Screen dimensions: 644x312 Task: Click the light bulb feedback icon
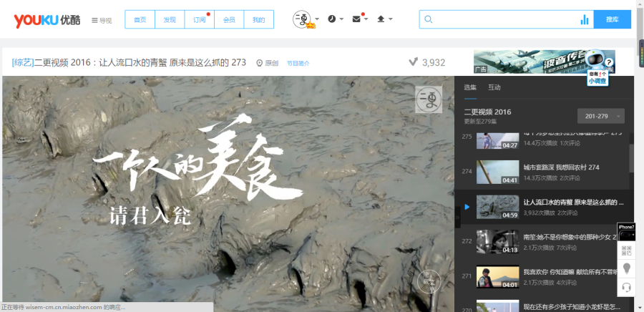(626, 269)
